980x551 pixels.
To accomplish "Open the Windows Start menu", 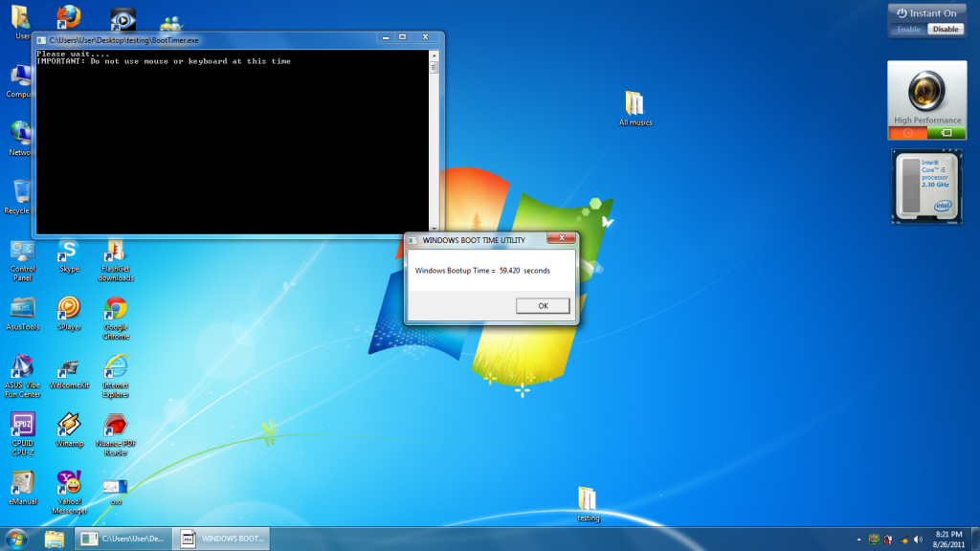I will click(x=16, y=539).
